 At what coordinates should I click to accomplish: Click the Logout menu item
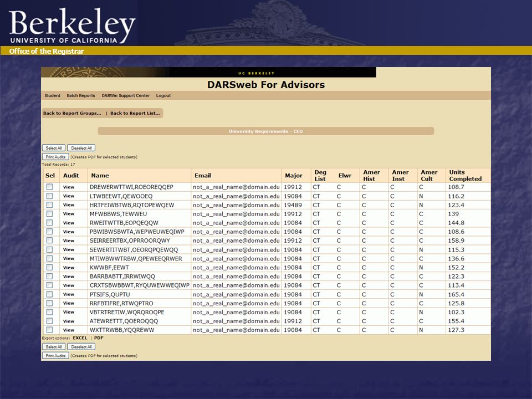(163, 96)
